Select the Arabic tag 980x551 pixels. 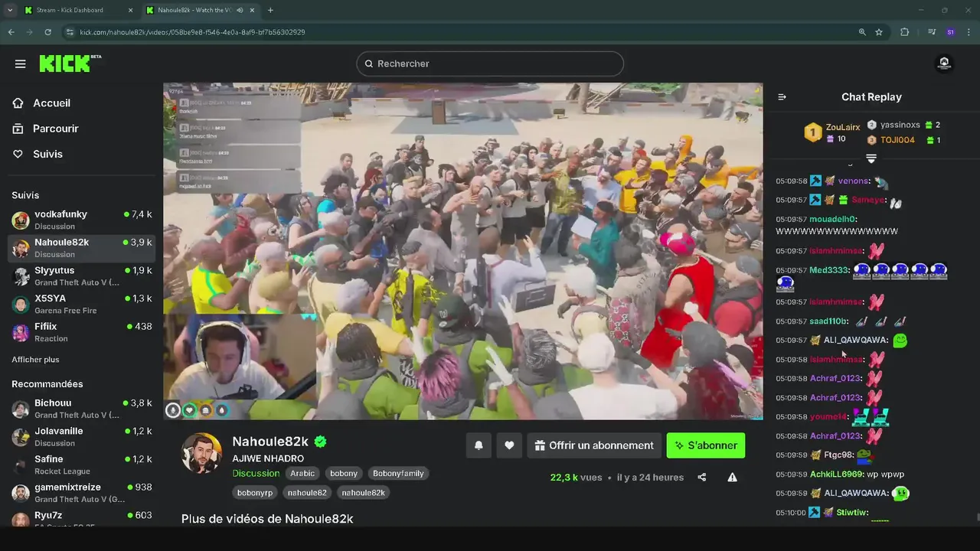click(x=302, y=474)
